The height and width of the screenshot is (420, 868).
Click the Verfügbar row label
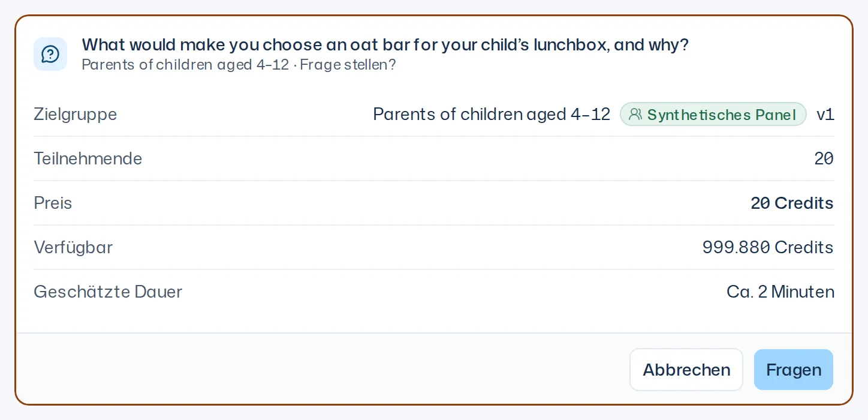(73, 247)
